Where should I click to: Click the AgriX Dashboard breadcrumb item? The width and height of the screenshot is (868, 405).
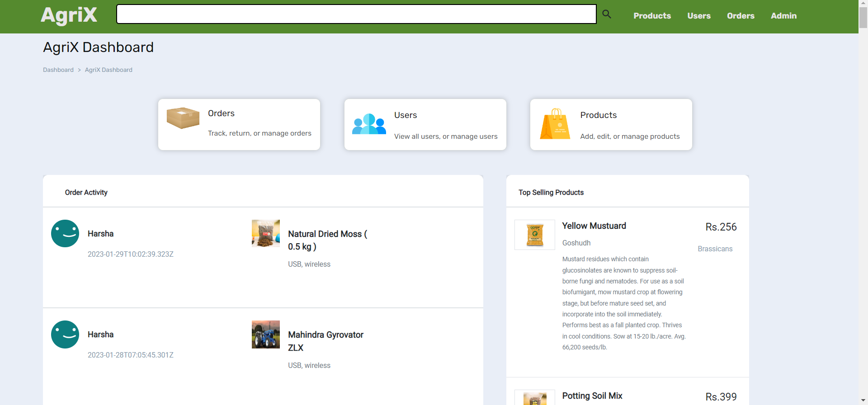pos(108,70)
